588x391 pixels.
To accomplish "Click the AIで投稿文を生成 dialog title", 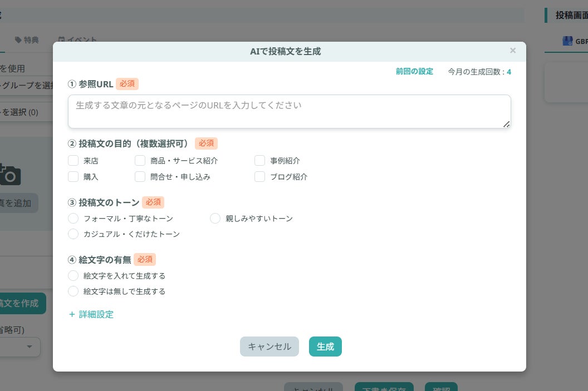I will click(x=286, y=51).
